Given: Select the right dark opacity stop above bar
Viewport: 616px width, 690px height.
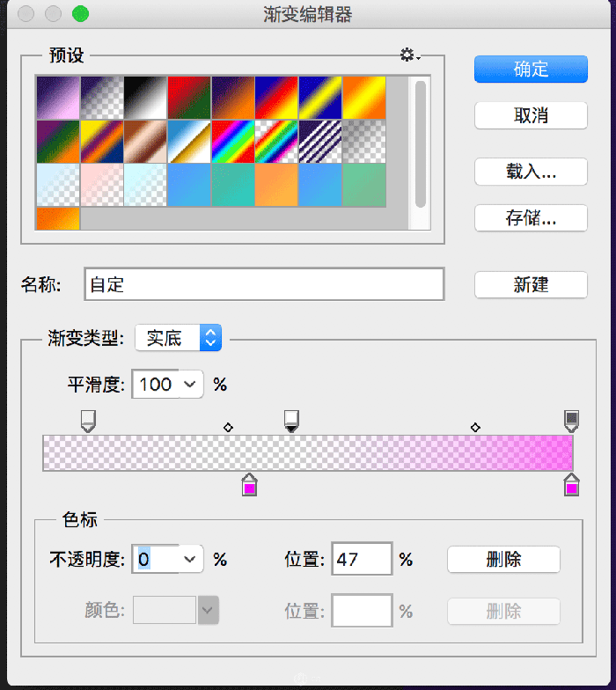Looking at the screenshot, I should [x=572, y=421].
